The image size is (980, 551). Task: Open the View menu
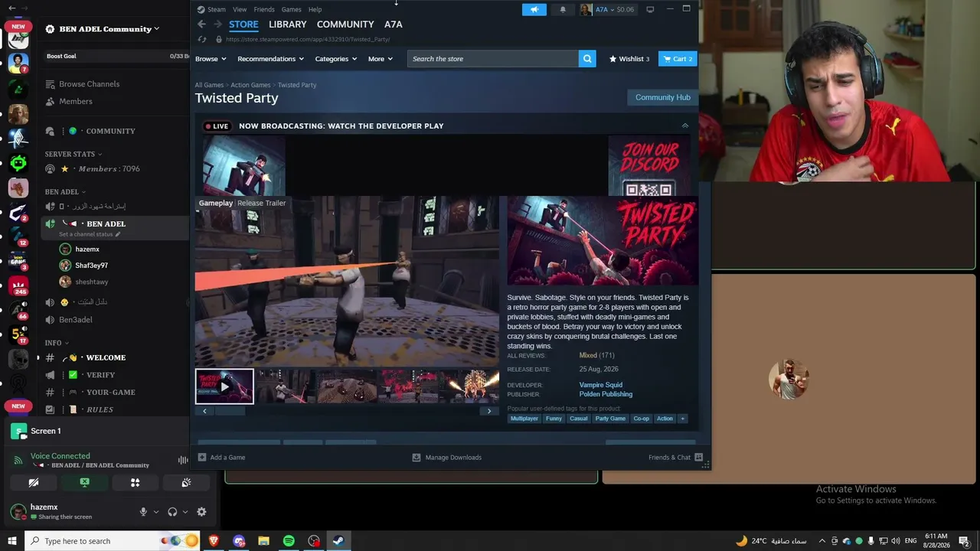point(240,9)
